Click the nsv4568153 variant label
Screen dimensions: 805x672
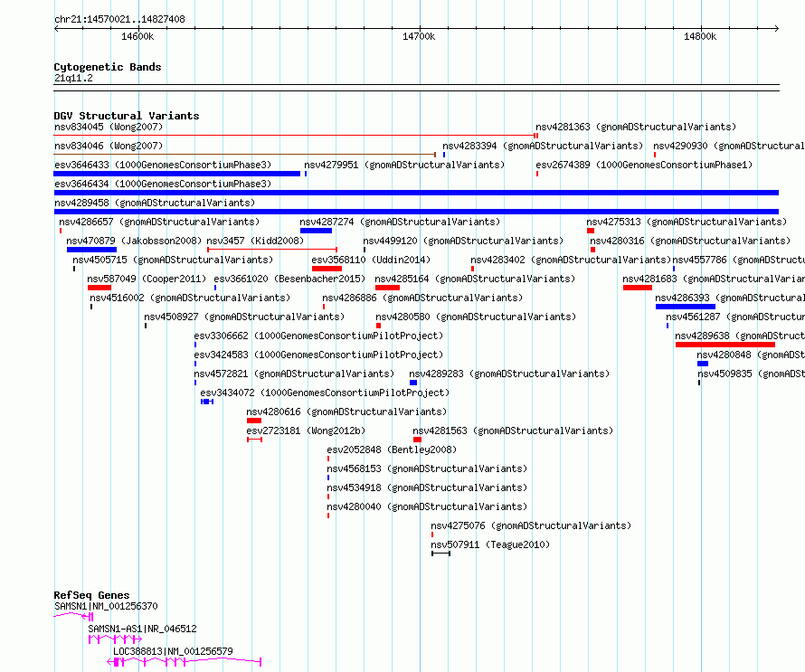427,469
